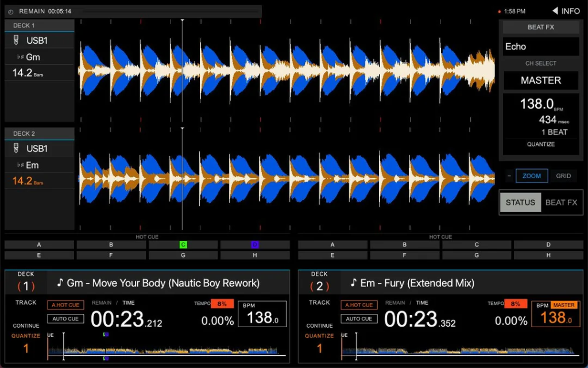Open Deck 1 USB1 source selector
Screen dimensions: 588x368
click(x=40, y=41)
